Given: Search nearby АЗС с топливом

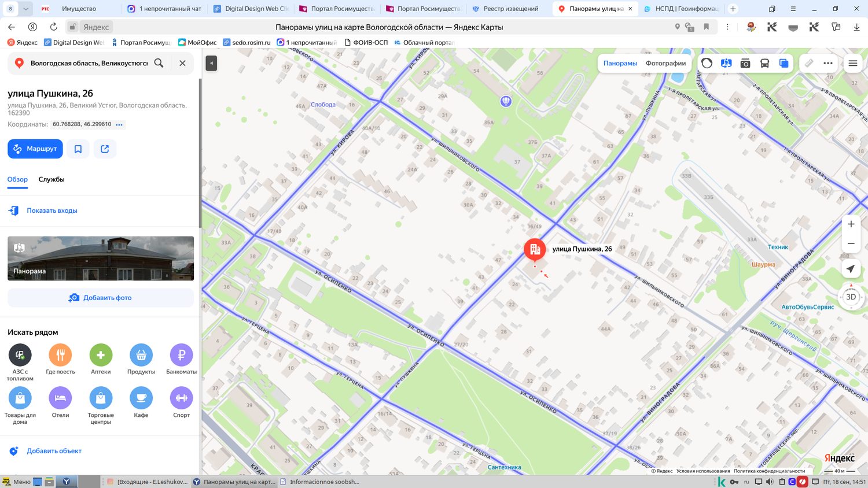Looking at the screenshot, I should [x=20, y=362].
